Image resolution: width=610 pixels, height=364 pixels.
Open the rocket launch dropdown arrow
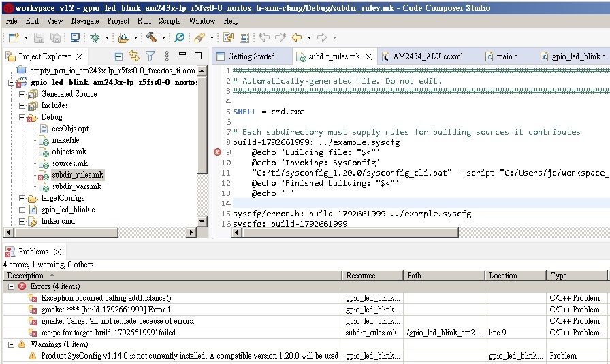tap(212, 37)
